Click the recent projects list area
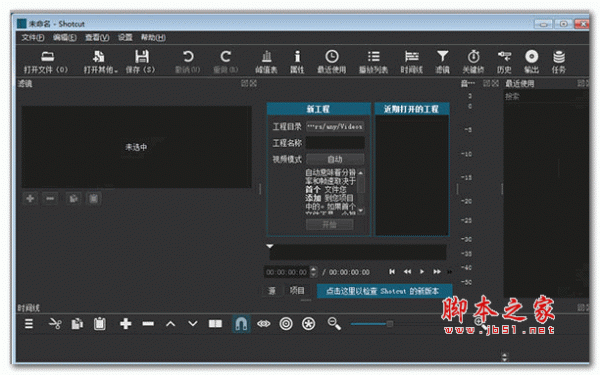 pos(411,175)
